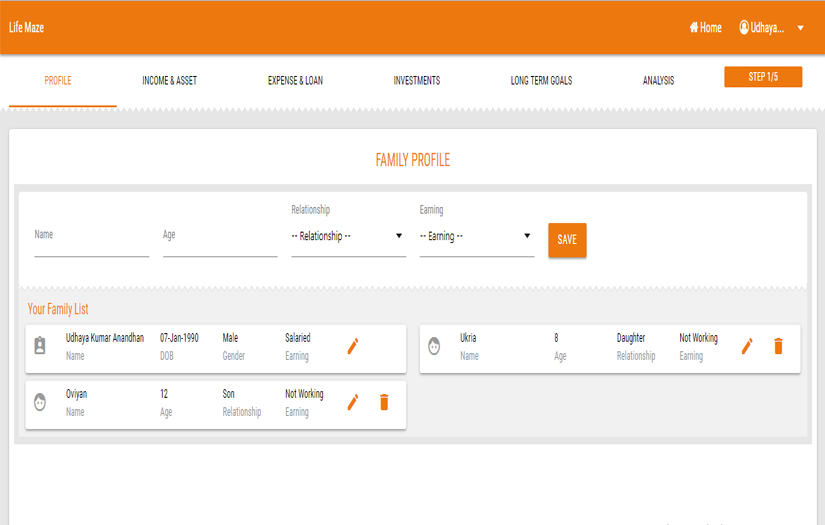Click the badge icon on Udhaya's card
This screenshot has height=525, width=825.
point(40,346)
